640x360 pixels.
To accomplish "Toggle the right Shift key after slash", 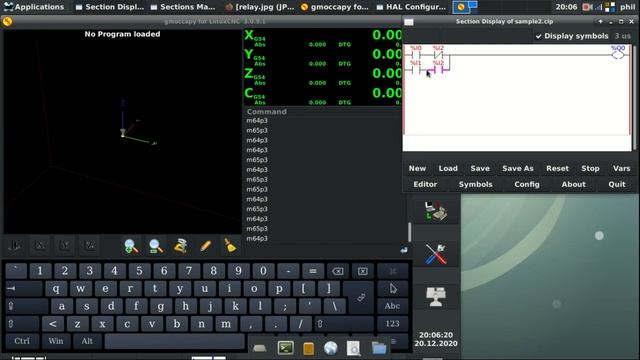I will pyautogui.click(x=344, y=324).
